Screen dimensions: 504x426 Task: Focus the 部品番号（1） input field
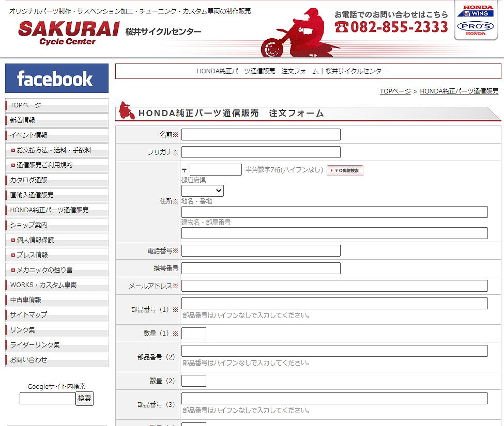click(334, 304)
